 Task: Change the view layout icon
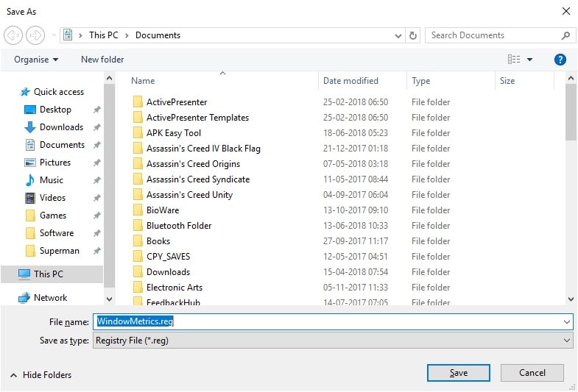coord(513,60)
